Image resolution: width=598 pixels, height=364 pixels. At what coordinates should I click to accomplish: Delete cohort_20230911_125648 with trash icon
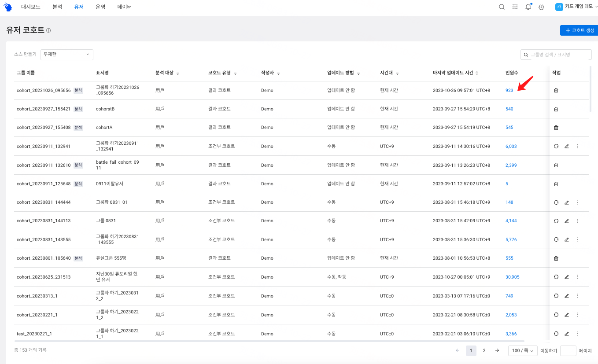pos(556,184)
